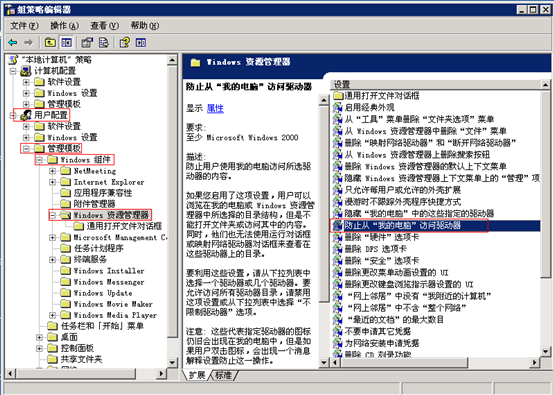Select 隐藏"我的电脑"中的这些指定的驱动器
The width and height of the screenshot is (554, 395).
[419, 213]
